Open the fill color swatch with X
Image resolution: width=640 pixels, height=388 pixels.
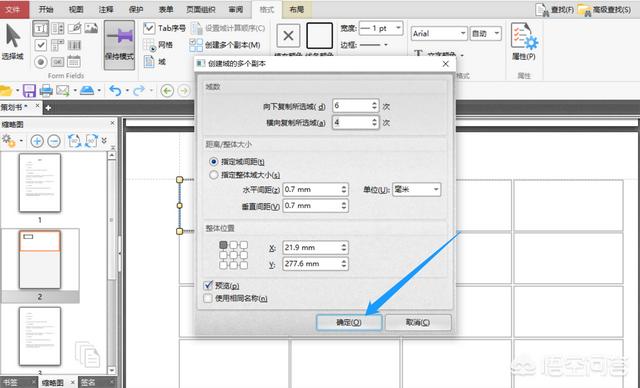(x=289, y=36)
